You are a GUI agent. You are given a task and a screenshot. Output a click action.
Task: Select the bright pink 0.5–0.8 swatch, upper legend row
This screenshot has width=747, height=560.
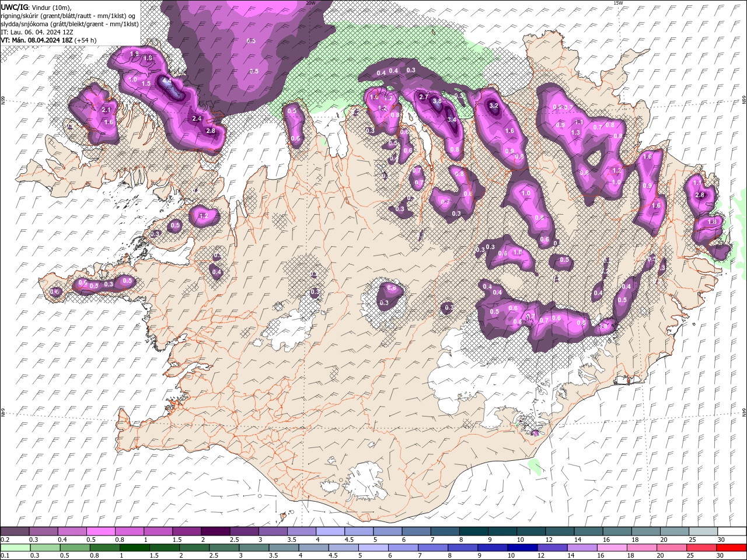tap(100, 531)
